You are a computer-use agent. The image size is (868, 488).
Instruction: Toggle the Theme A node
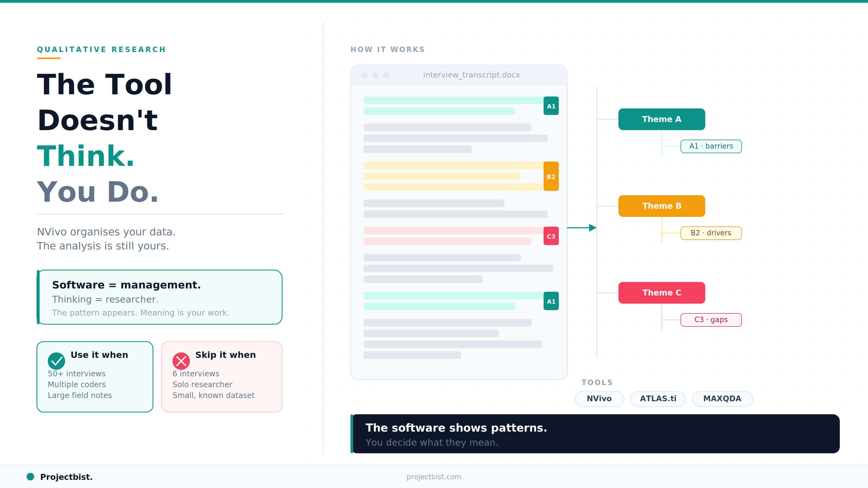(x=661, y=119)
